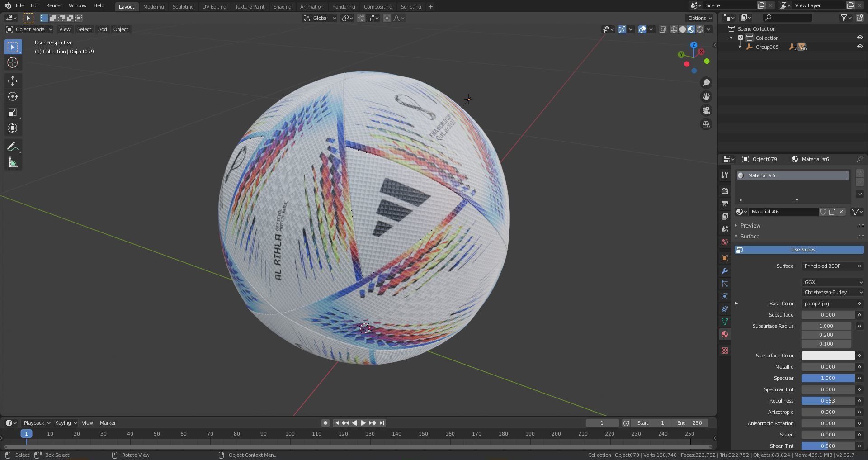Activate the Scale tool
Viewport: 868px width, 460px height.
pyautogui.click(x=13, y=112)
